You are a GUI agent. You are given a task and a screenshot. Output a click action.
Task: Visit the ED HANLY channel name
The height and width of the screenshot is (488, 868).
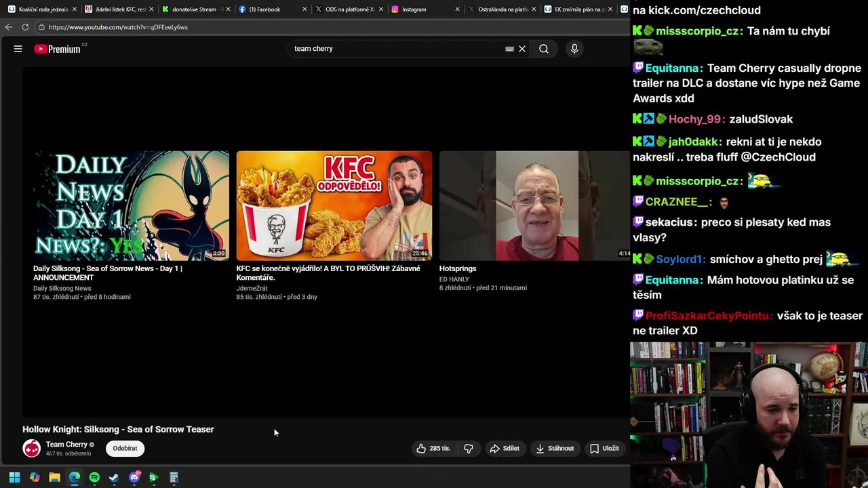coord(454,279)
